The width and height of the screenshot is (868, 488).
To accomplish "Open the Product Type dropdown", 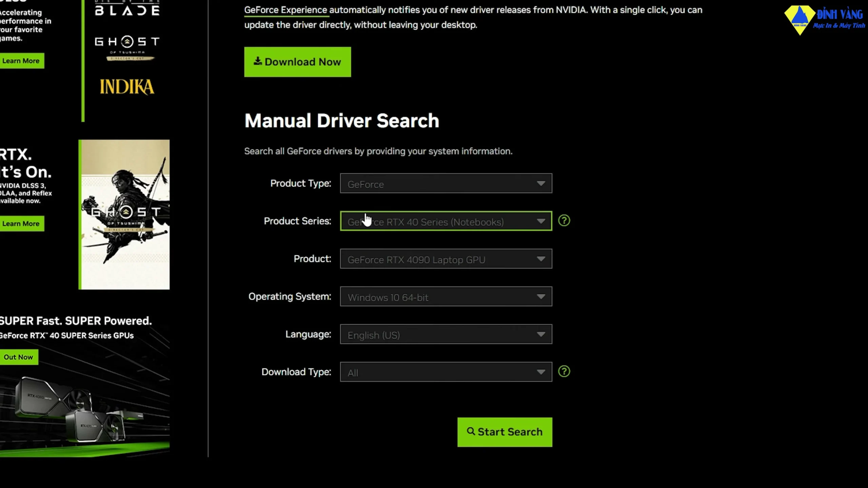I will 446,183.
